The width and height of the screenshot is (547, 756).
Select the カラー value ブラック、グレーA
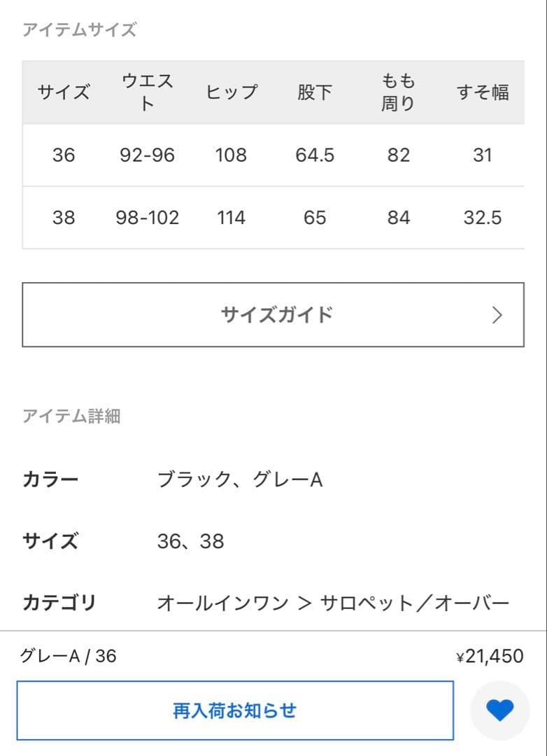pyautogui.click(x=240, y=479)
